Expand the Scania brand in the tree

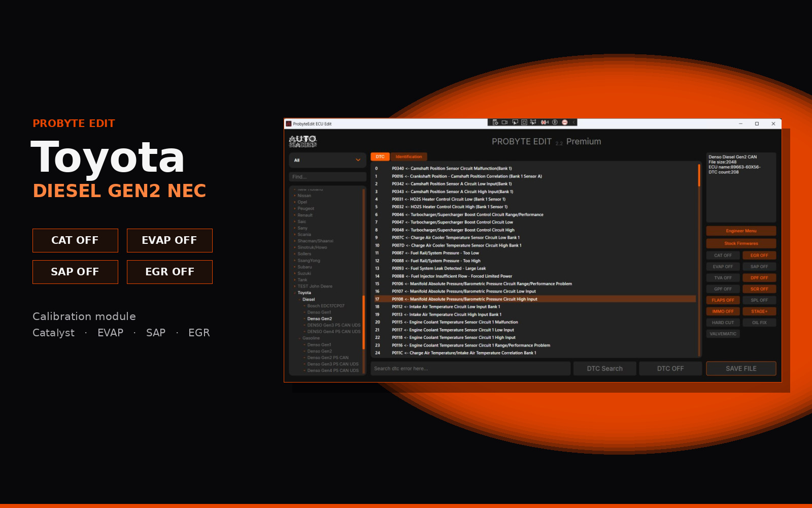[295, 235]
